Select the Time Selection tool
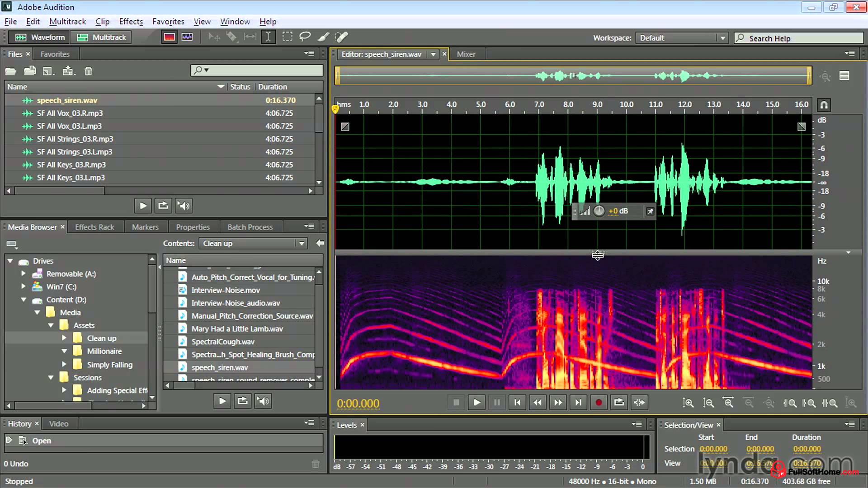868x488 pixels. tap(268, 37)
